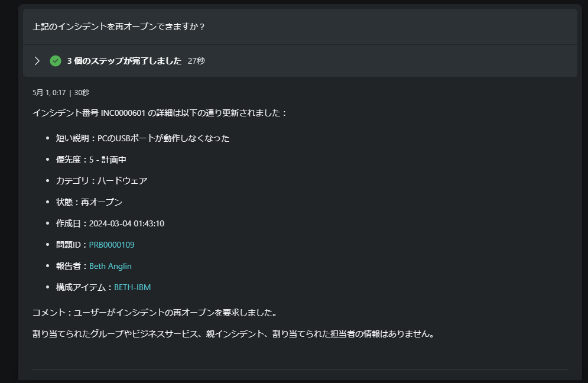Click the 状態 再オープン line
Screen dimensions: 588x383
89,202
